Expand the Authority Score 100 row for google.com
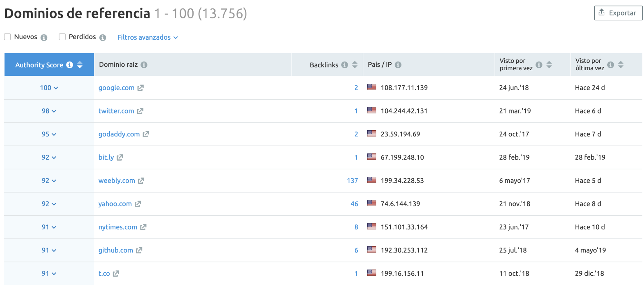Image resolution: width=644 pixels, height=285 pixels. (49, 88)
